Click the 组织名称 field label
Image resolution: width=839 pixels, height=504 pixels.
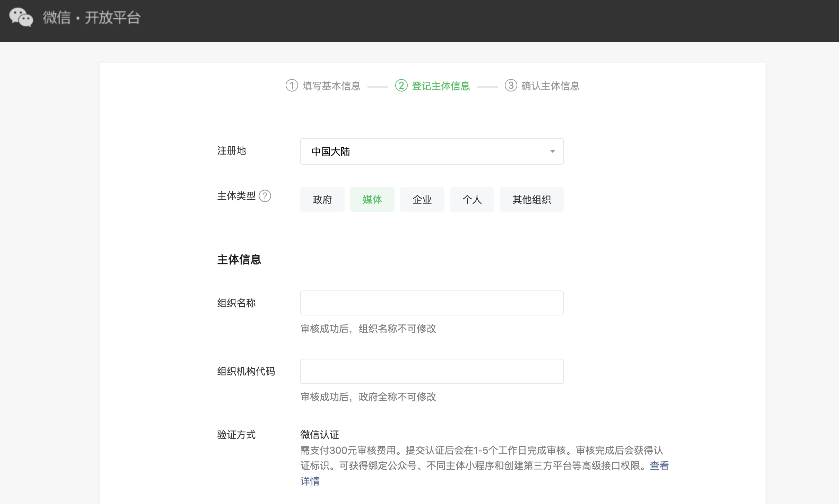click(x=236, y=303)
